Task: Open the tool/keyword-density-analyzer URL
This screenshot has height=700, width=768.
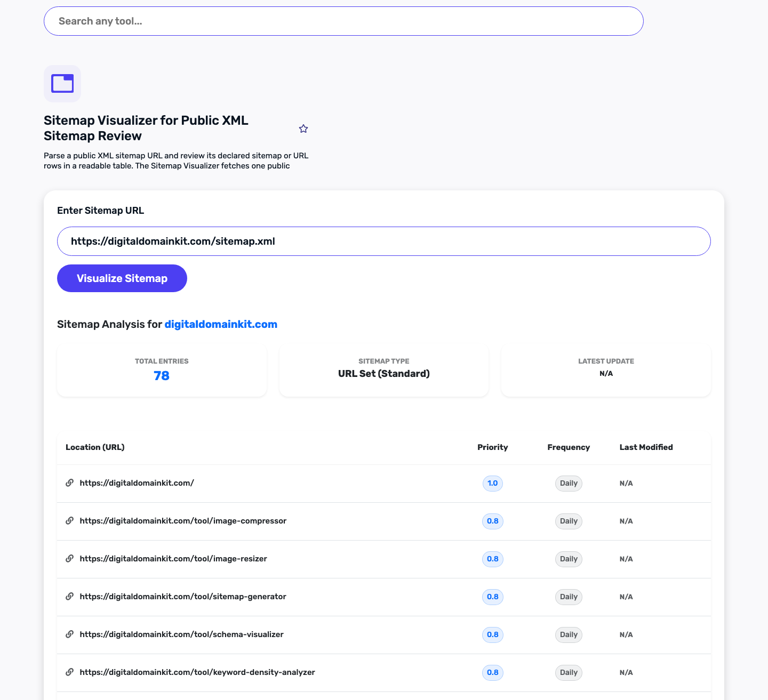Action: click(x=197, y=672)
